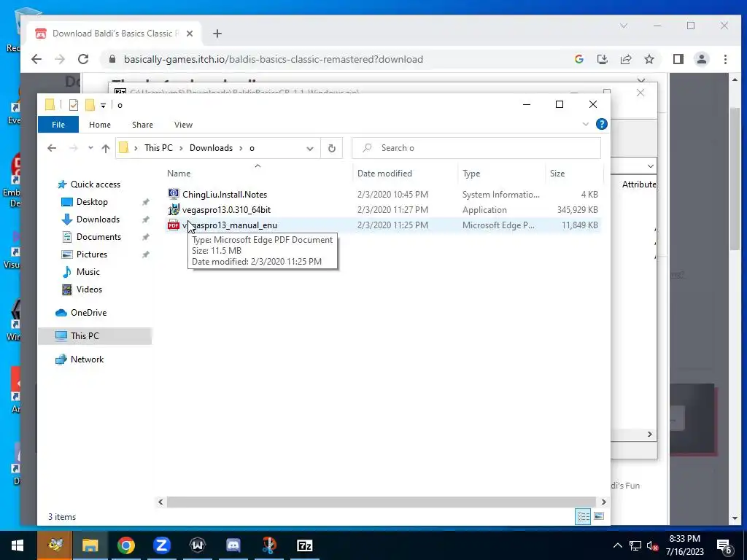This screenshot has height=560, width=747.
Task: Open the Home ribbon tab
Action: (x=99, y=125)
